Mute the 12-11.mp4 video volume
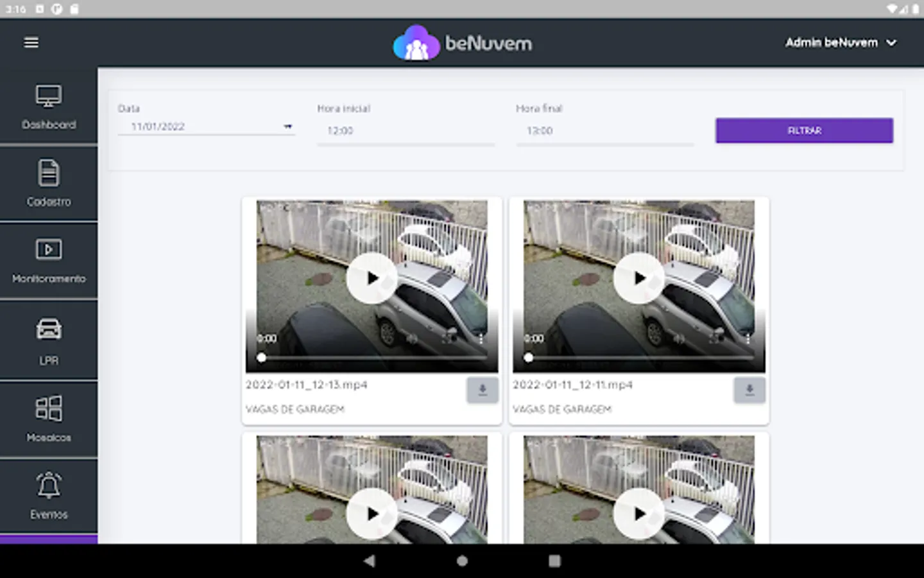The height and width of the screenshot is (578, 924). tap(680, 338)
